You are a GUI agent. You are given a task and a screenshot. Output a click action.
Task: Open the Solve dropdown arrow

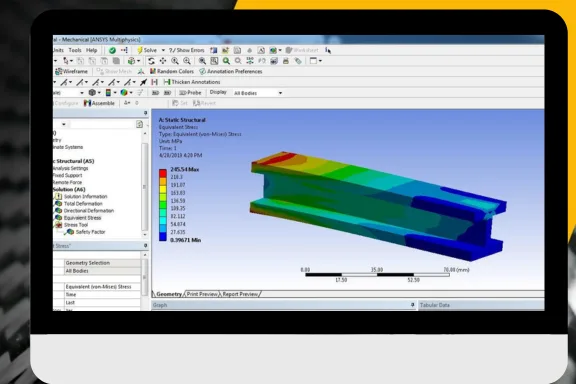[163, 50]
